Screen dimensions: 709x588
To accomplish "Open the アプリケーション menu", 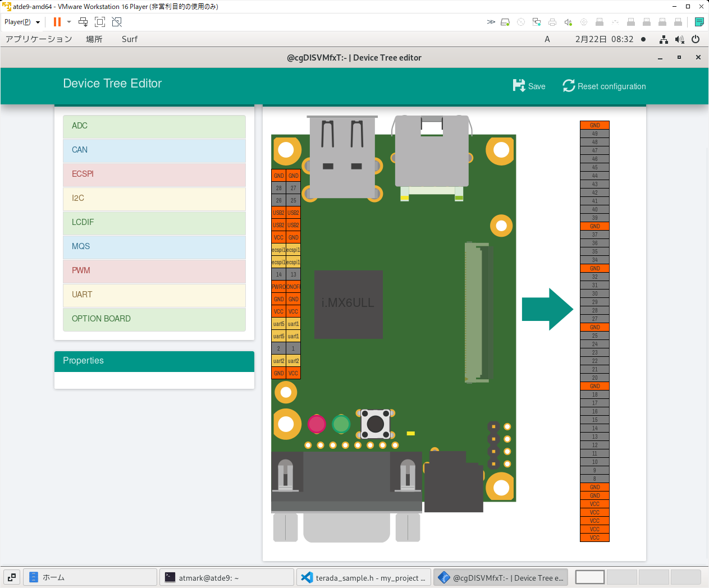I will point(38,39).
